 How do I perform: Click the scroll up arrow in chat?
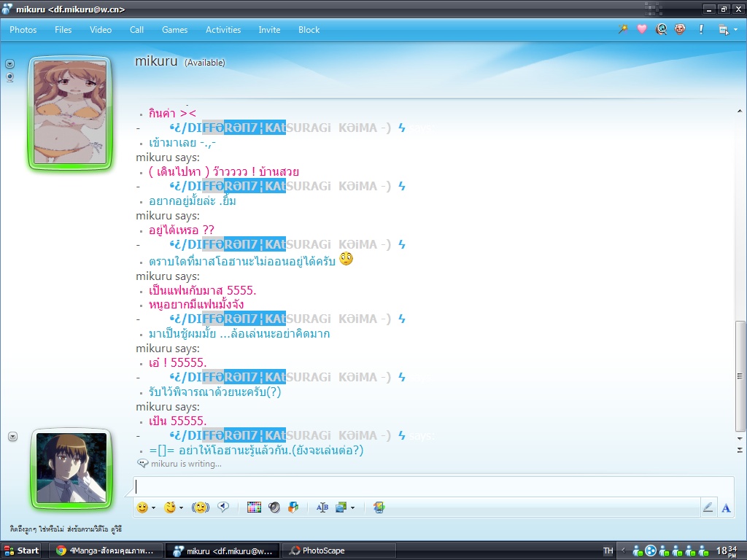[x=740, y=111]
